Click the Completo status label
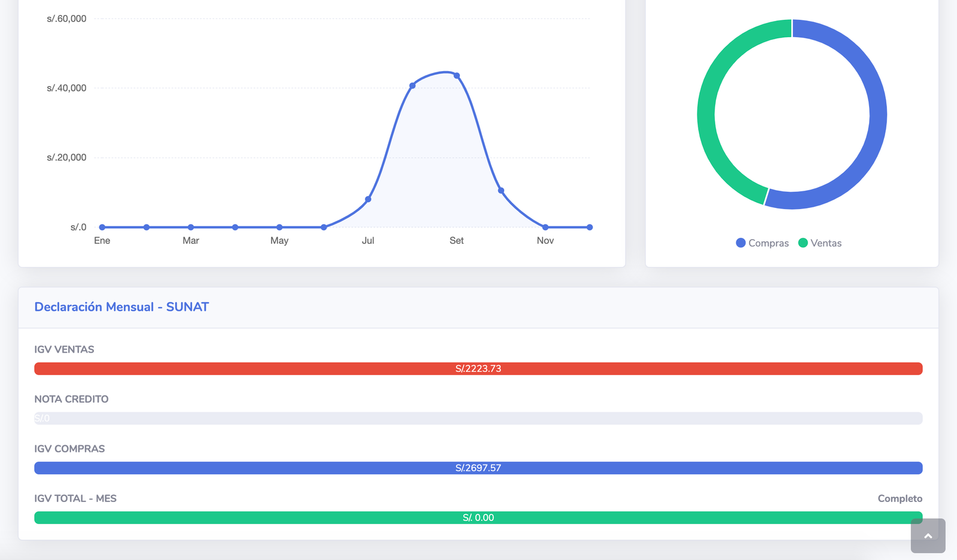Viewport: 957px width, 560px height. point(900,498)
